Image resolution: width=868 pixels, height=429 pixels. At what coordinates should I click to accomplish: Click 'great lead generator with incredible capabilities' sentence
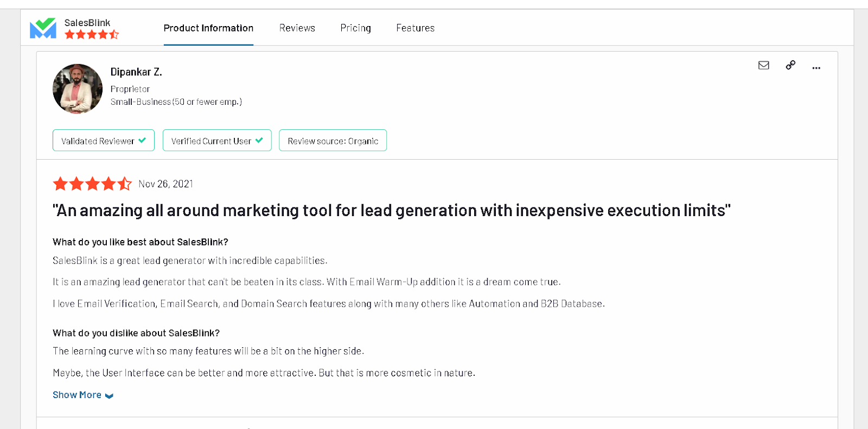(x=190, y=261)
